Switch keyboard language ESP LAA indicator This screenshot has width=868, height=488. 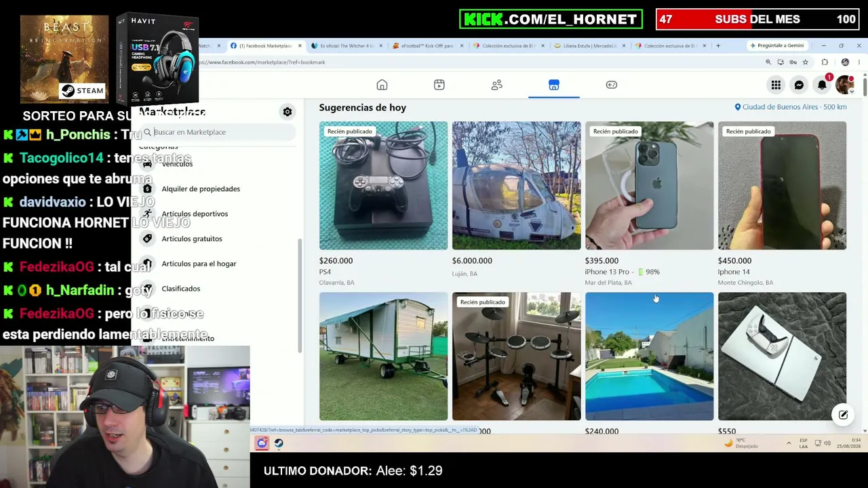pos(804,443)
